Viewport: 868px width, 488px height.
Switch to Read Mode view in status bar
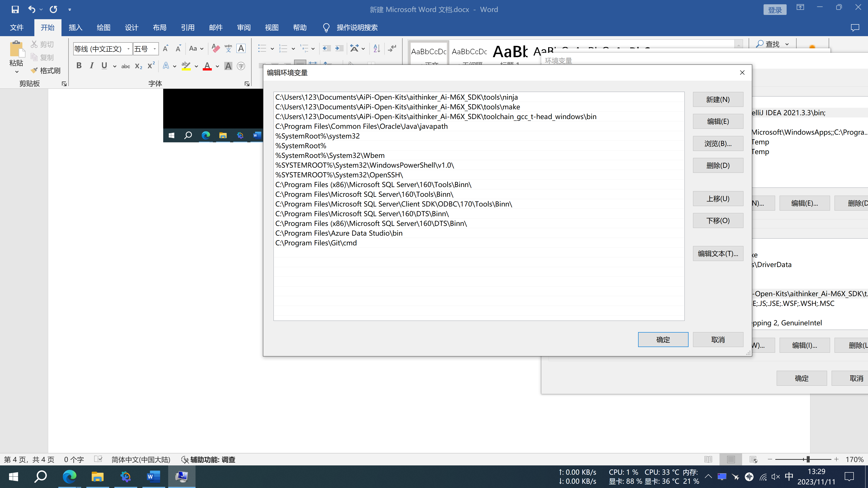(708, 459)
